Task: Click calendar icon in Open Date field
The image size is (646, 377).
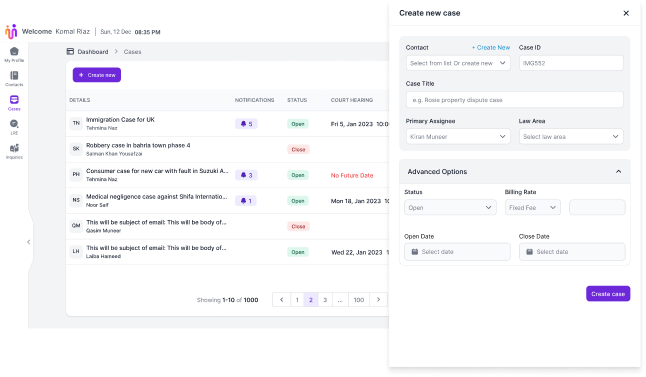Action: pos(415,252)
